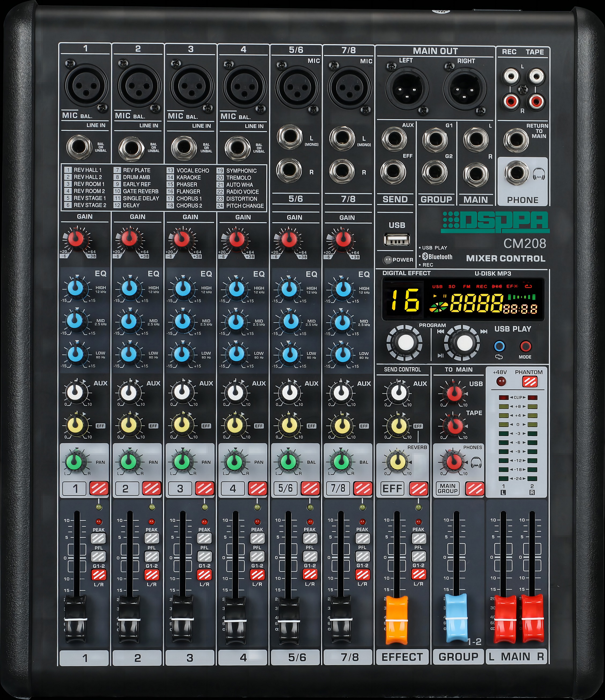Click the orange EFFECT fader
This screenshot has height=700, width=605.
click(x=397, y=620)
